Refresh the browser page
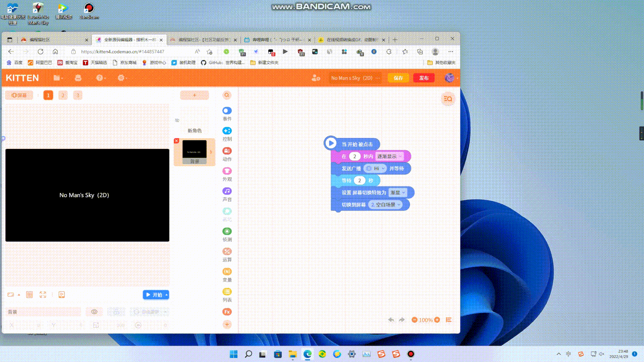Viewport: 644px width, 362px height. (41, 52)
